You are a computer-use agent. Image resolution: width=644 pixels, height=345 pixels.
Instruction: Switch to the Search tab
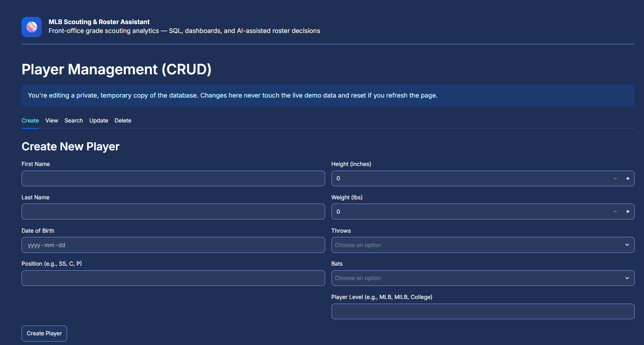(x=73, y=121)
